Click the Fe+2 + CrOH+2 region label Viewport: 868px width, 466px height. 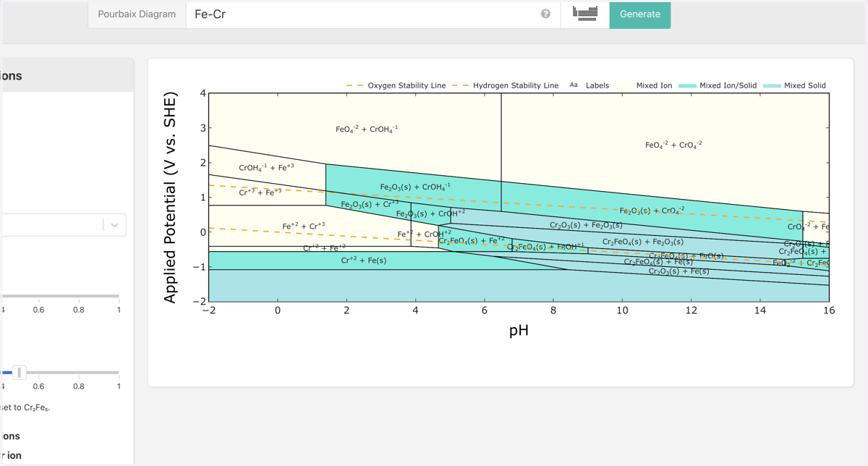[425, 234]
